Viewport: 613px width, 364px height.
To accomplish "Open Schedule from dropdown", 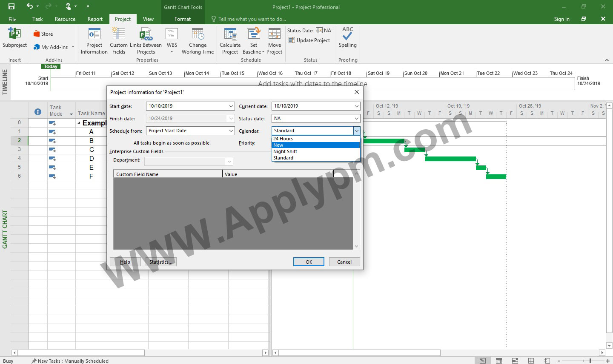I will coord(231,131).
